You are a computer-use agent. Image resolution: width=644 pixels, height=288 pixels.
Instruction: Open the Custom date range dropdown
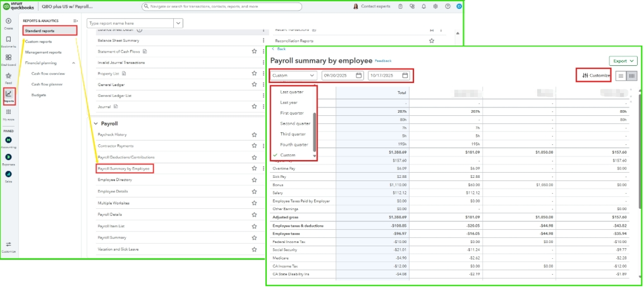(x=294, y=75)
